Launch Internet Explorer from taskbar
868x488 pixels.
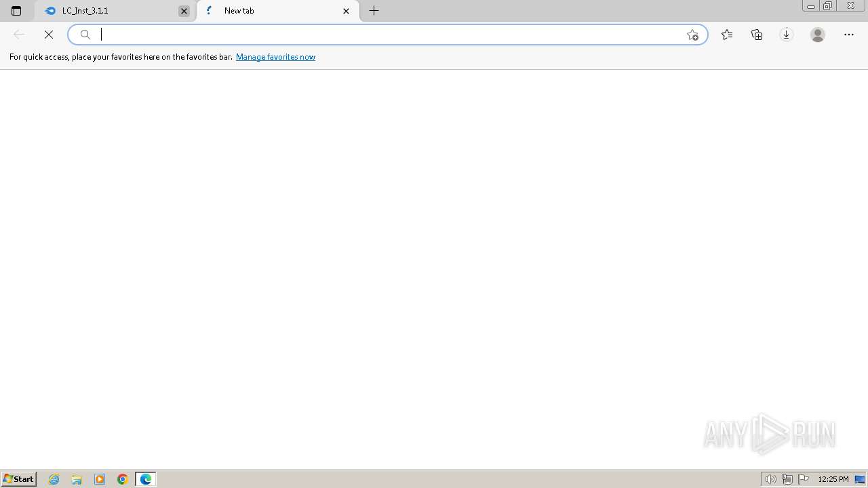pyautogui.click(x=54, y=479)
